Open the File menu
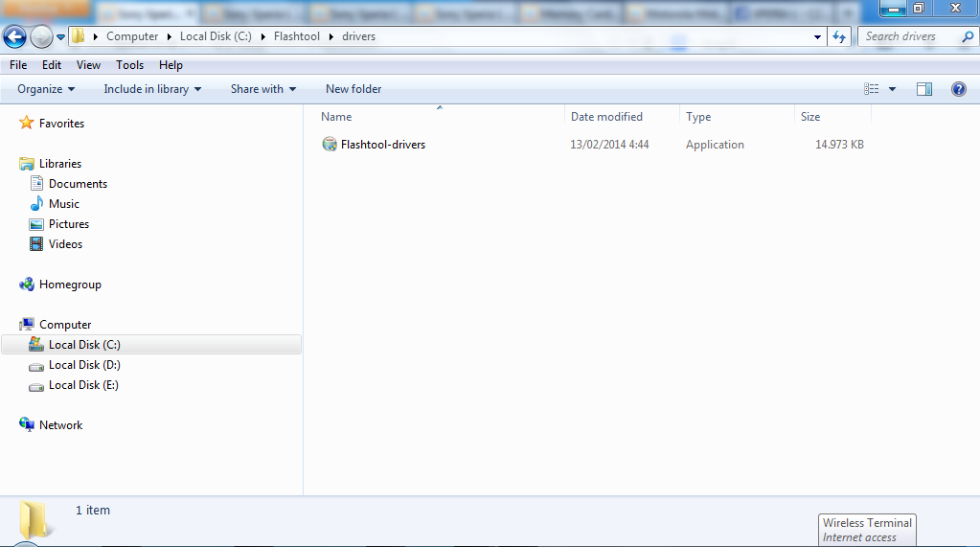Screen dimensions: 980x547 18,65
